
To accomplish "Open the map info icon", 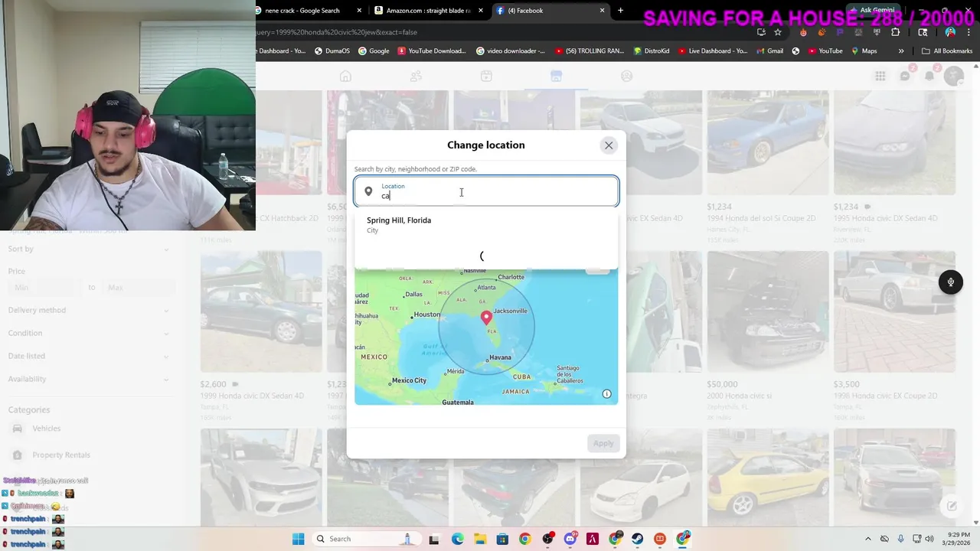I will (x=606, y=394).
